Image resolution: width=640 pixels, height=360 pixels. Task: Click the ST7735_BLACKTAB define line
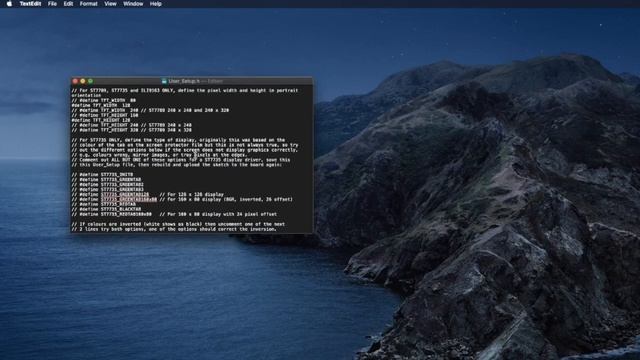coord(106,209)
